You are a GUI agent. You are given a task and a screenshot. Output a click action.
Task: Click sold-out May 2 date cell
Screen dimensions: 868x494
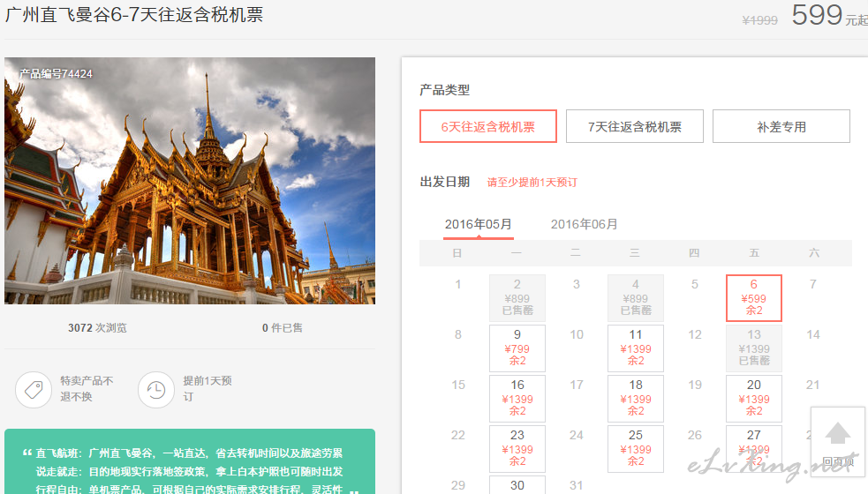point(517,297)
